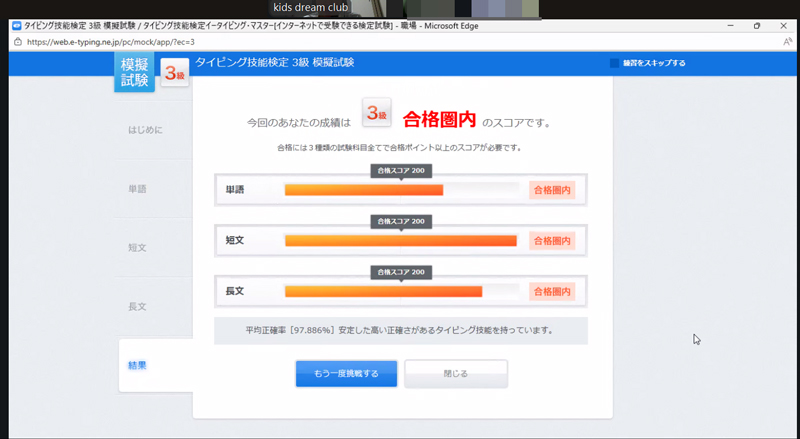Viewport: 800px width, 439px height.
Task: Click the 模擬試験 logo tile
Action: click(134, 72)
